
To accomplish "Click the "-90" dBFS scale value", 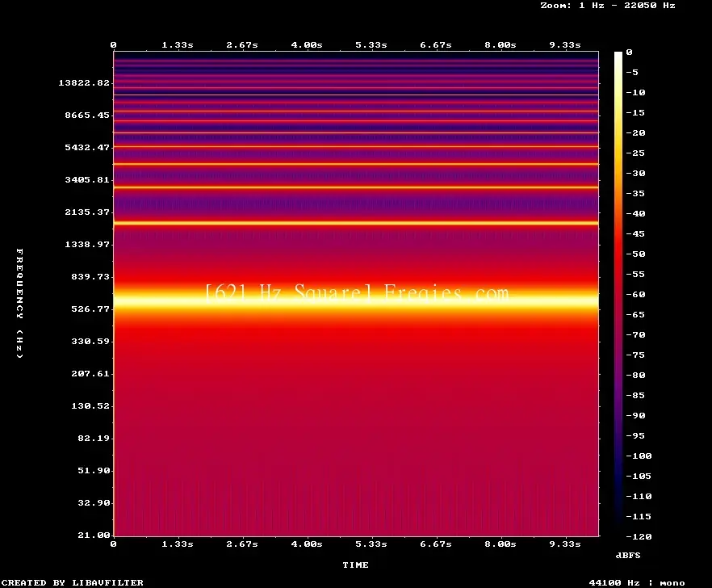I will [635, 416].
